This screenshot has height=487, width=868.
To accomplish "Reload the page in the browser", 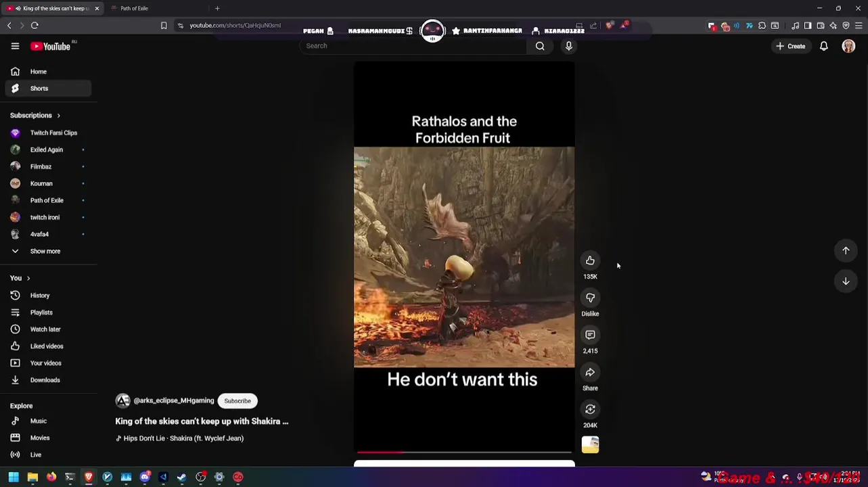I will [35, 26].
